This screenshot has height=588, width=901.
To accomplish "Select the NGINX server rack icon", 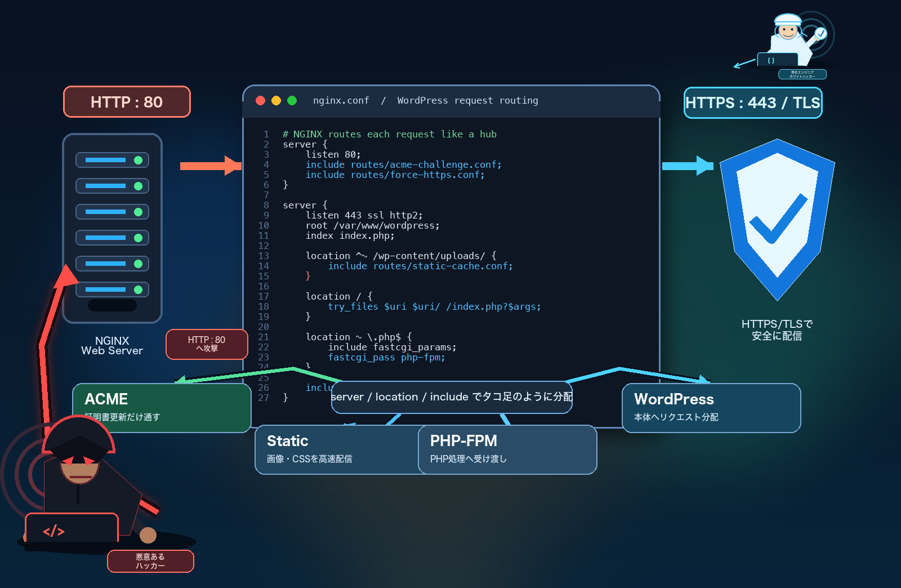I will point(112,228).
